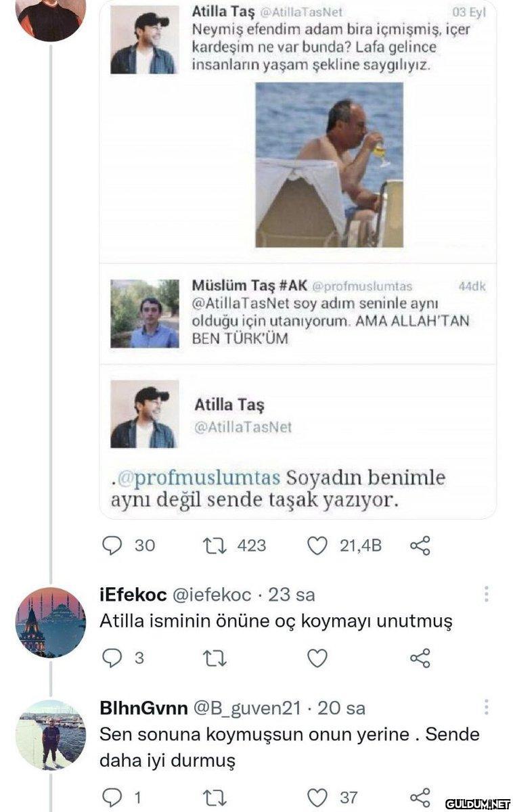This screenshot has width=513, height=812.
Task: Open the embedded photo of man drinking
Action: coord(329,164)
